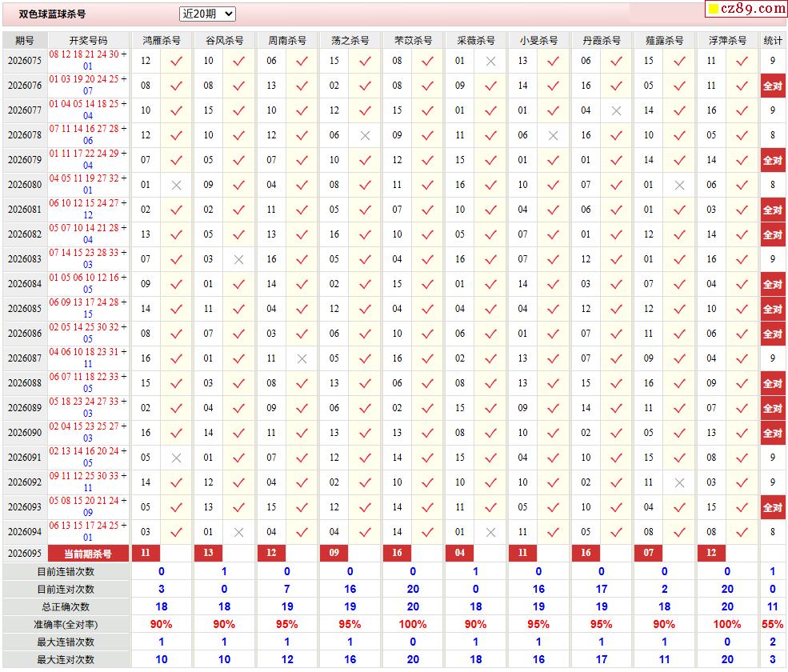Click the 总正确次数 row label
The image size is (788, 672).
66,606
